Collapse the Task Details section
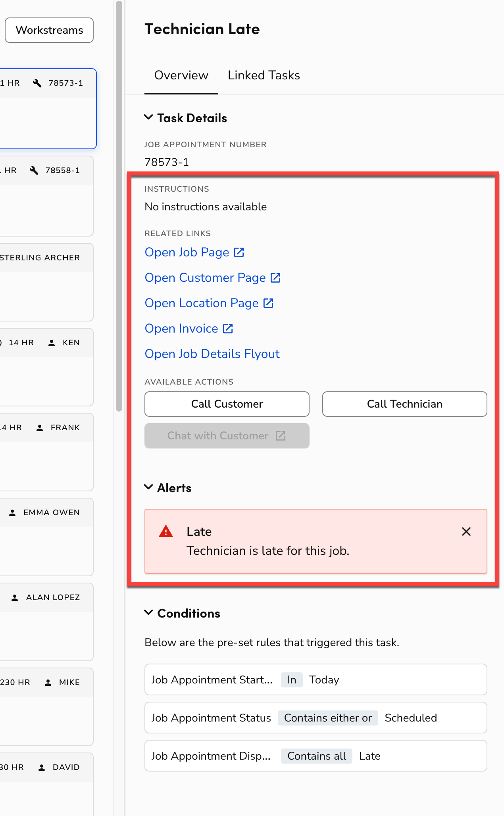This screenshot has height=816, width=504. click(x=148, y=117)
